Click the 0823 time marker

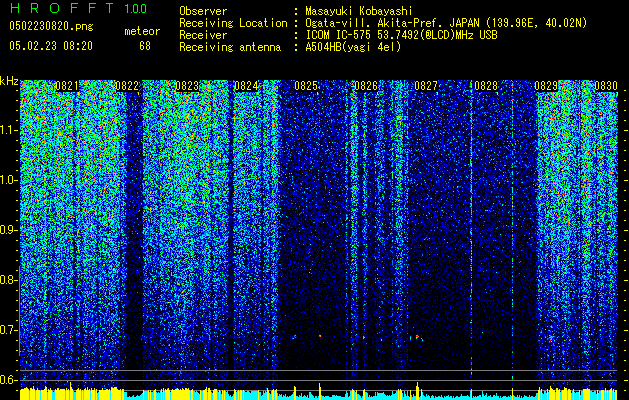click(187, 86)
